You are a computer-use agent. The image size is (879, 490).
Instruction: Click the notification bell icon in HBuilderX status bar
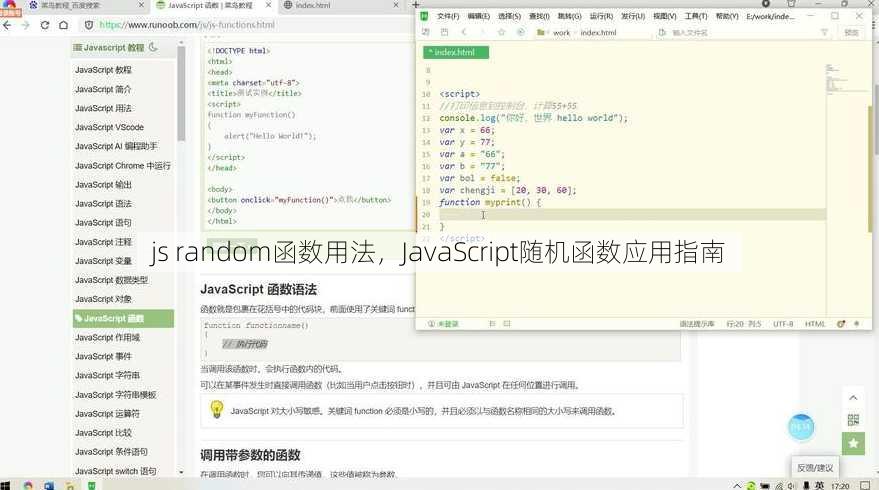tap(856, 324)
